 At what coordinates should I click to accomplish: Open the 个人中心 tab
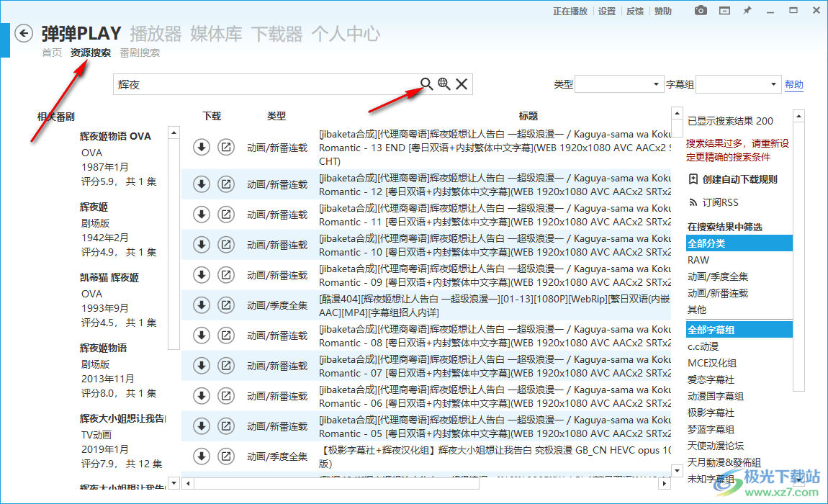pos(346,34)
